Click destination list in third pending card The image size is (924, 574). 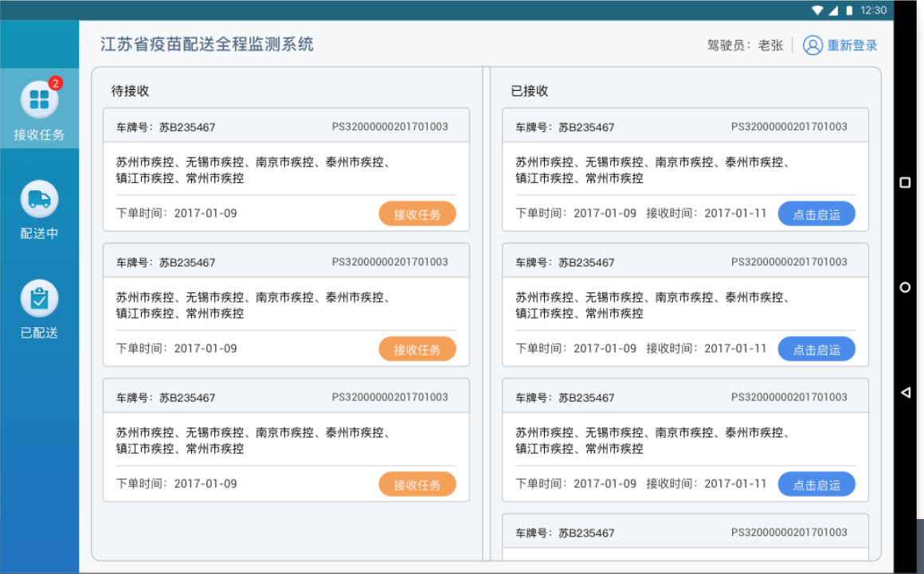click(253, 441)
